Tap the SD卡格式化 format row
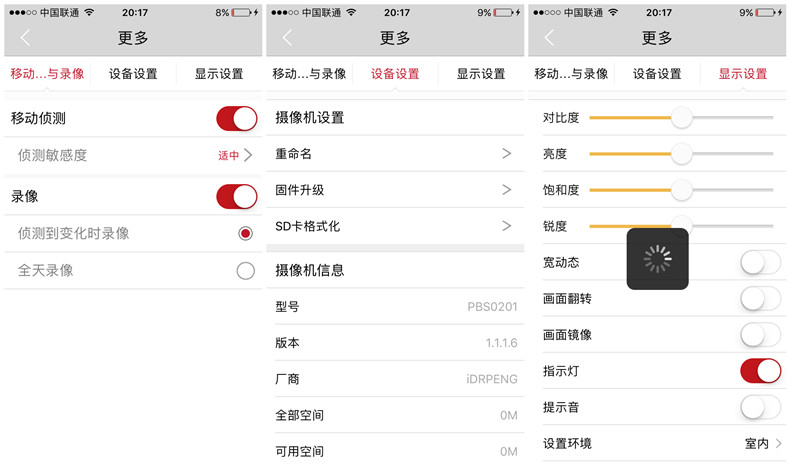Viewport: 790px width, 465px height. coord(394,226)
